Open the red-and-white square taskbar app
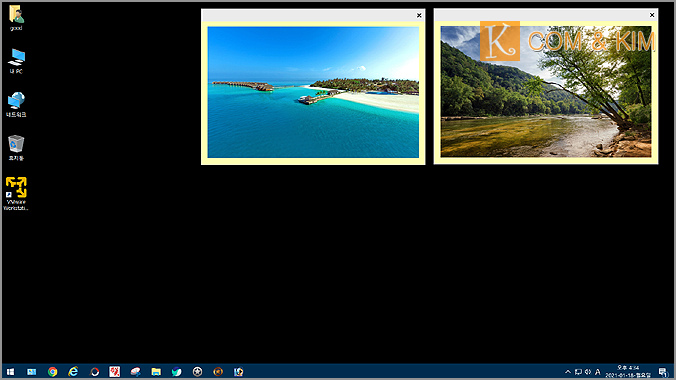Viewport: 676px width, 380px height. [115, 371]
